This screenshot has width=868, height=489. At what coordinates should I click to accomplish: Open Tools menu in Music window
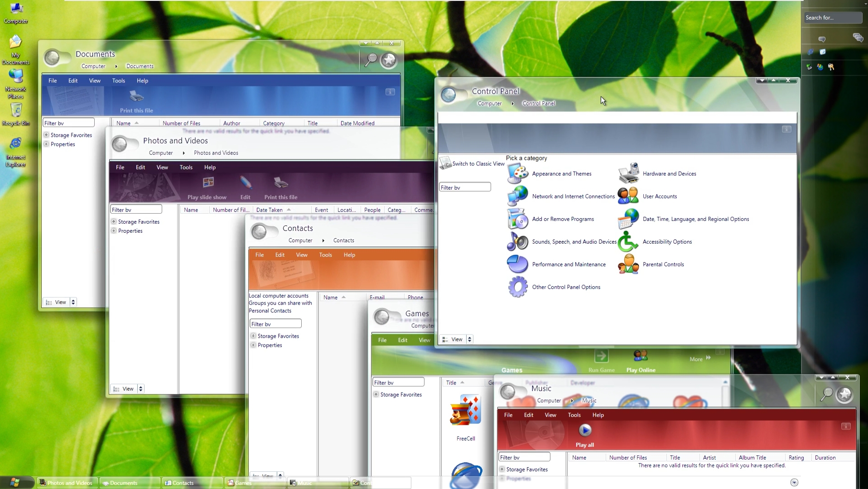coord(574,415)
